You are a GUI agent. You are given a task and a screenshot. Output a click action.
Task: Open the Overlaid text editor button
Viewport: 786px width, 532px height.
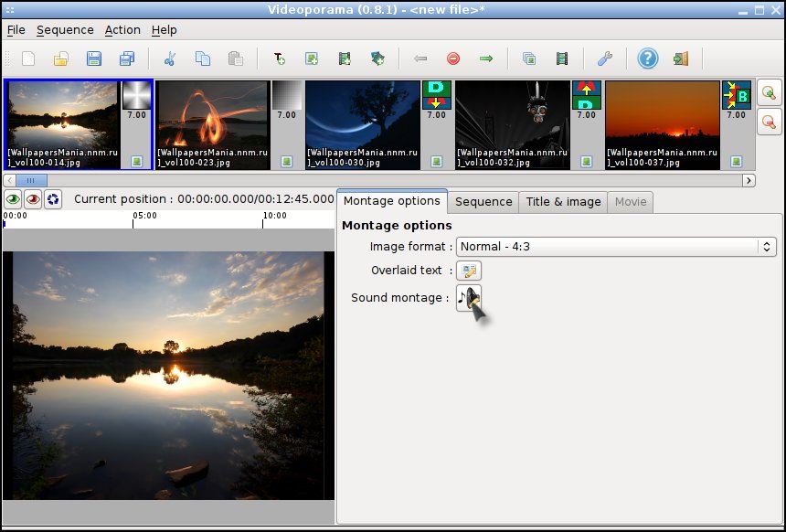click(469, 271)
